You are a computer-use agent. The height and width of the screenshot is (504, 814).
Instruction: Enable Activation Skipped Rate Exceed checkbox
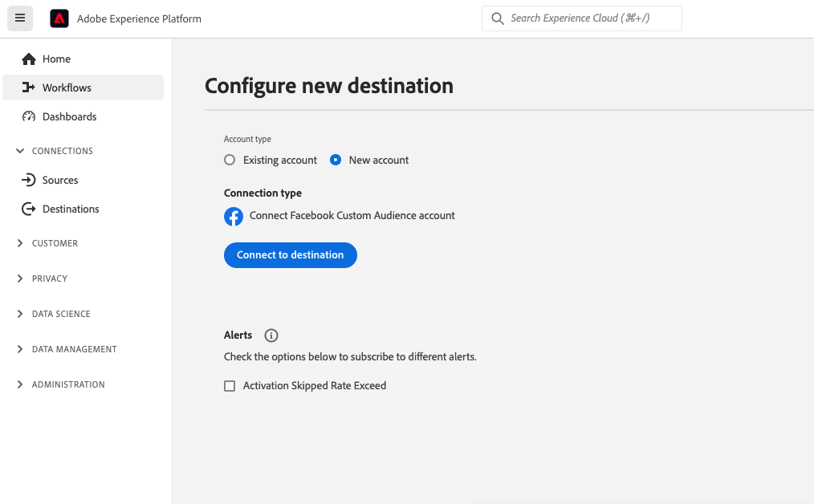(x=230, y=386)
